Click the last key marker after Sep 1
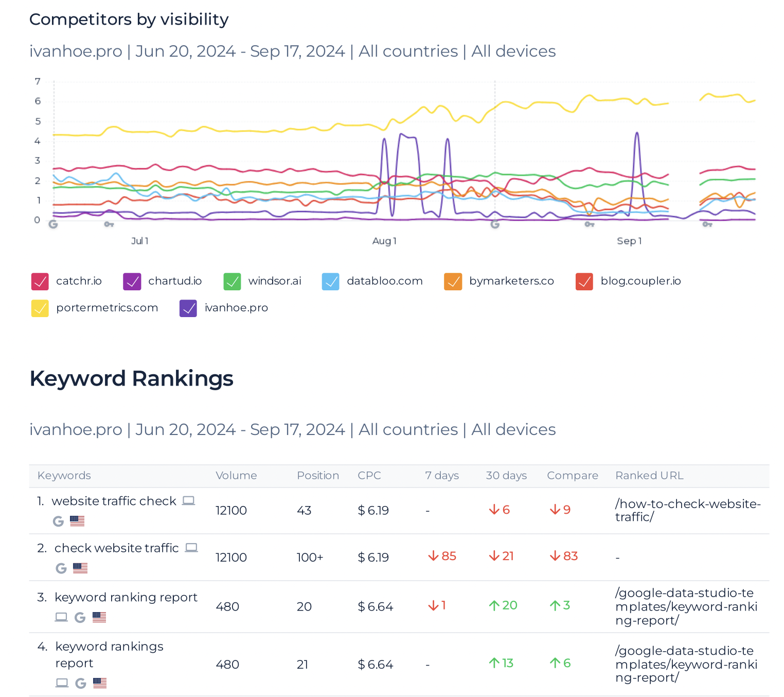The height and width of the screenshot is (697, 784). (707, 224)
